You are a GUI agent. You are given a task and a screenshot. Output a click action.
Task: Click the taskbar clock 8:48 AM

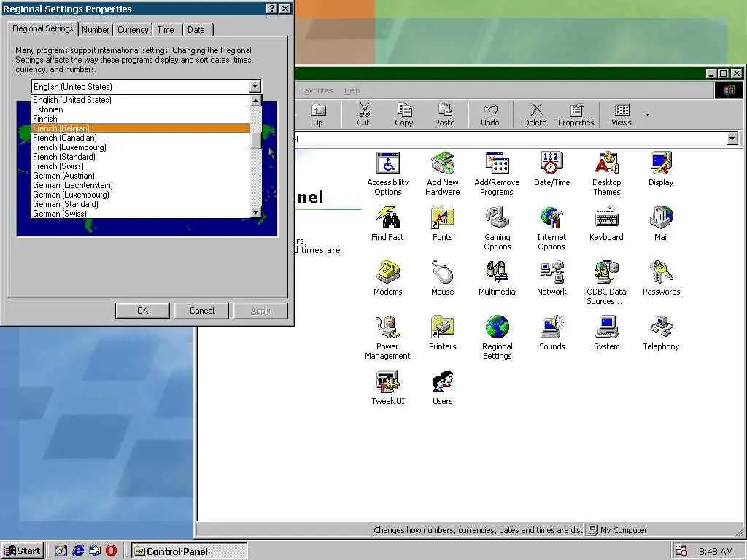pos(716,551)
